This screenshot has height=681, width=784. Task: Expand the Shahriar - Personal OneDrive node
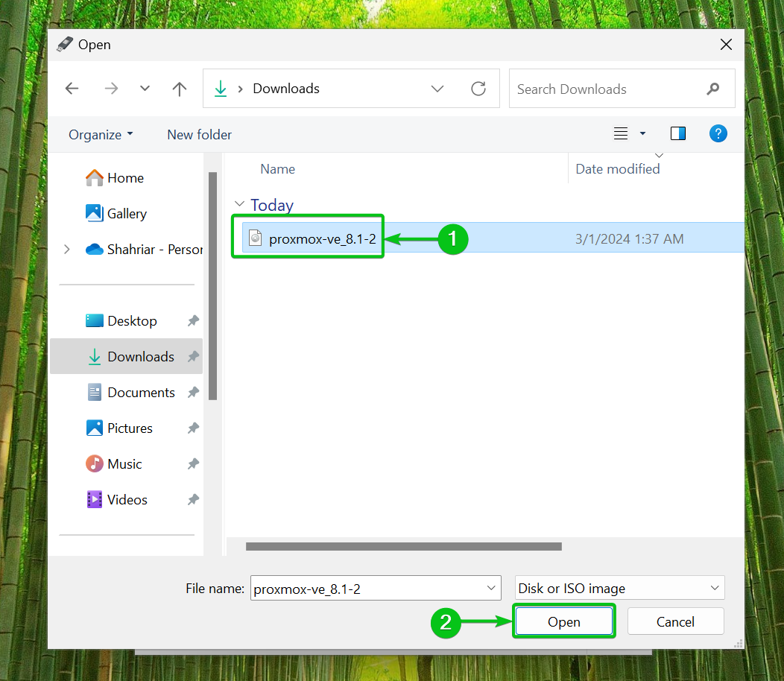(x=67, y=249)
